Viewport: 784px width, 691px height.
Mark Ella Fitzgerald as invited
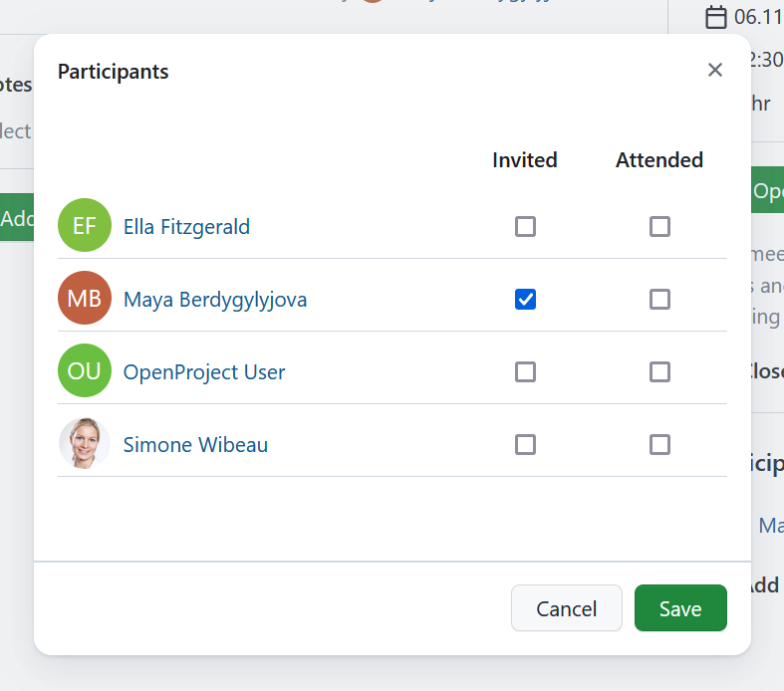click(525, 227)
